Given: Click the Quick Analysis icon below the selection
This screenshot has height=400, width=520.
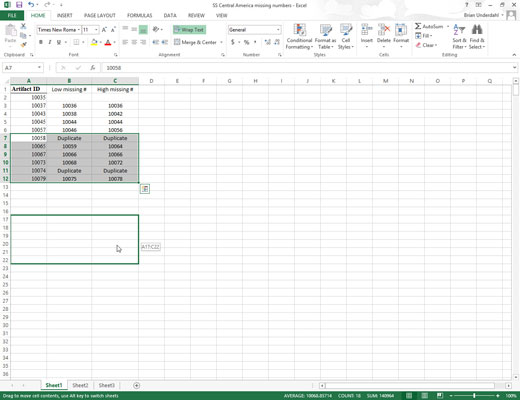Looking at the screenshot, I should [x=145, y=189].
